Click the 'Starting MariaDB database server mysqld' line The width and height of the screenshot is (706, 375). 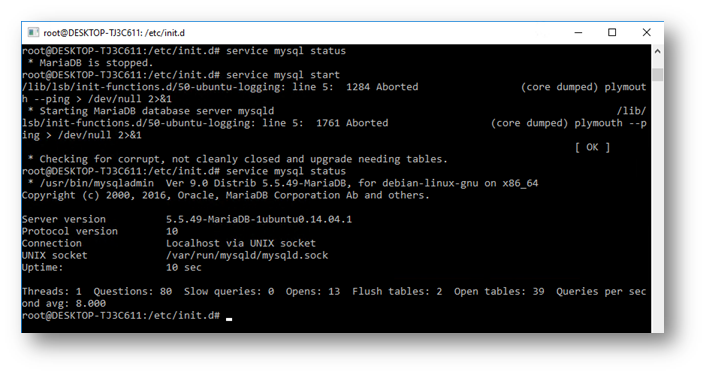[x=157, y=111]
